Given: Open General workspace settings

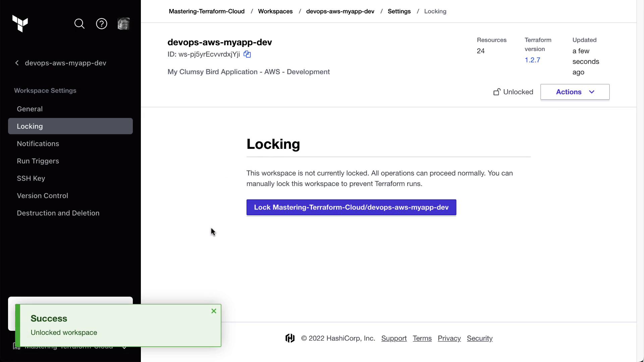Looking at the screenshot, I should coord(30,109).
